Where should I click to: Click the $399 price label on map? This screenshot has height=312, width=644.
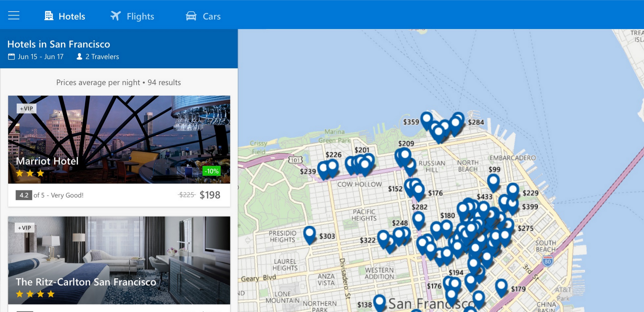[x=530, y=207]
